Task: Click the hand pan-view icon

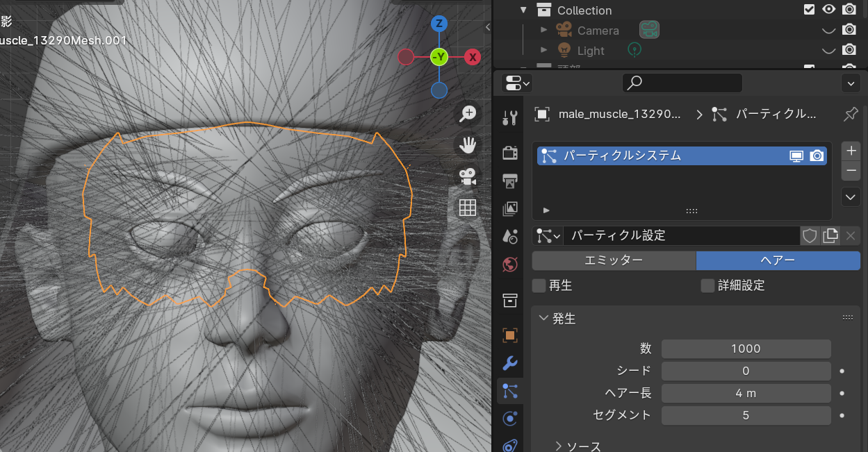Action: point(468,145)
